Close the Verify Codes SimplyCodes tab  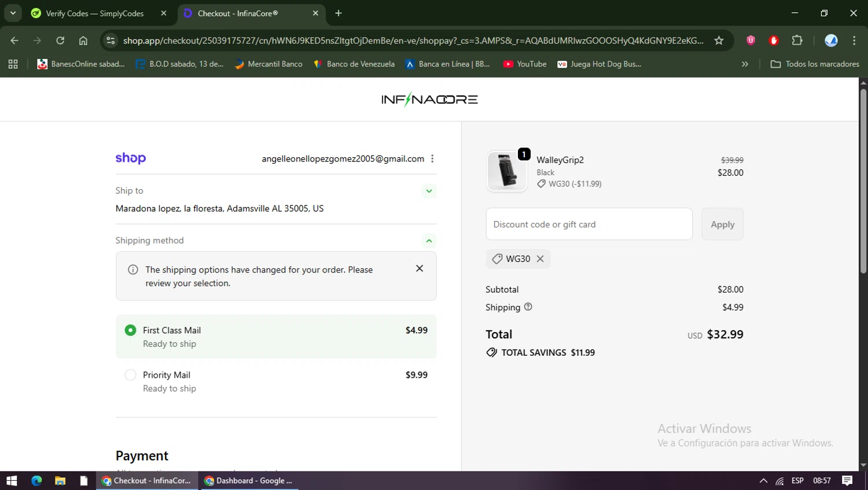164,13
